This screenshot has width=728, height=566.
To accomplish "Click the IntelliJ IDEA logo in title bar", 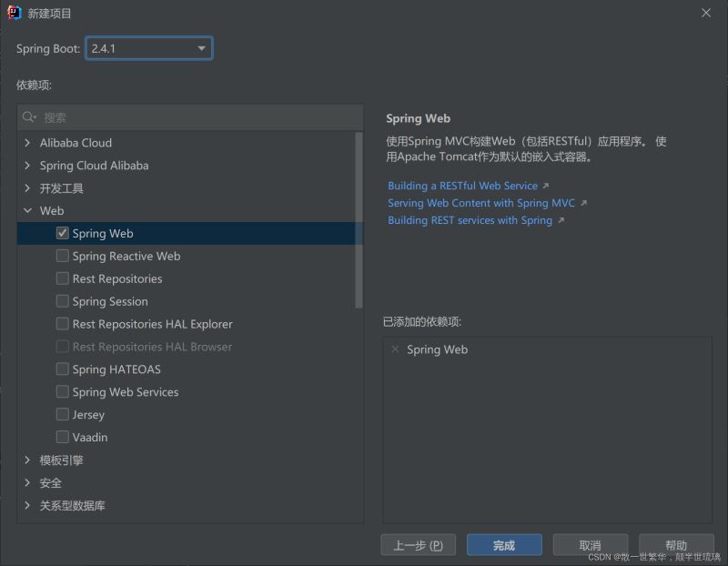I will (14, 13).
